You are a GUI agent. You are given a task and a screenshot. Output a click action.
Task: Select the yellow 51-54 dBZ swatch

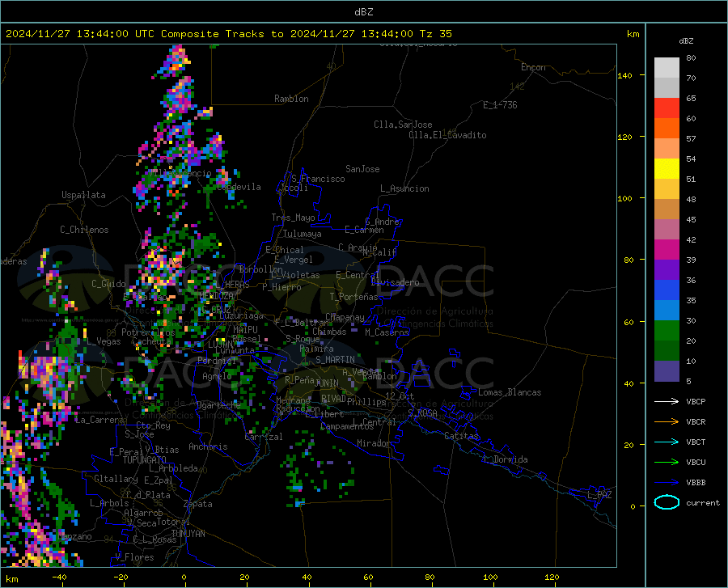click(x=667, y=169)
